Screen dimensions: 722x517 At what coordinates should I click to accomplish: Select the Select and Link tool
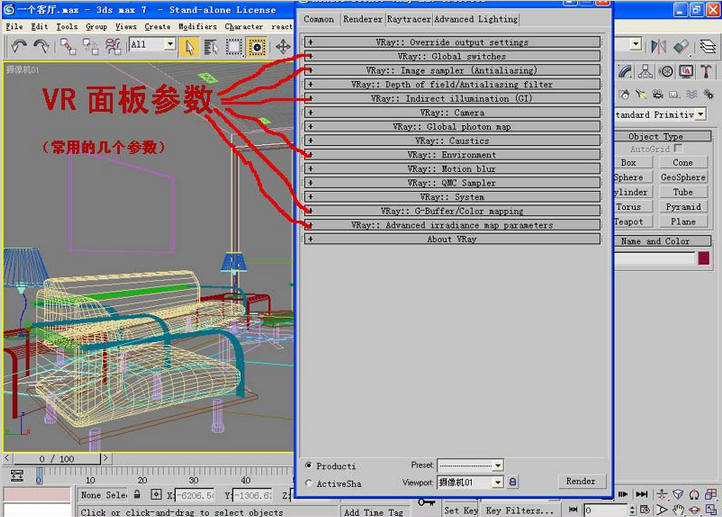tap(68, 46)
